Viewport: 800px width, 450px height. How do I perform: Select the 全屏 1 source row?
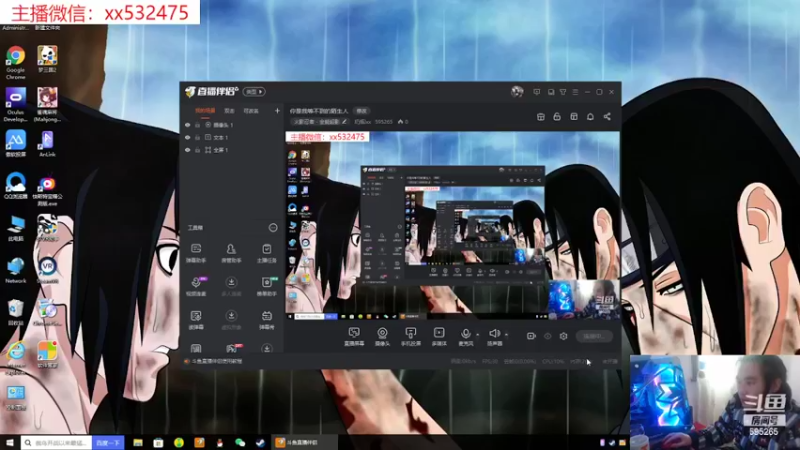(x=232, y=150)
